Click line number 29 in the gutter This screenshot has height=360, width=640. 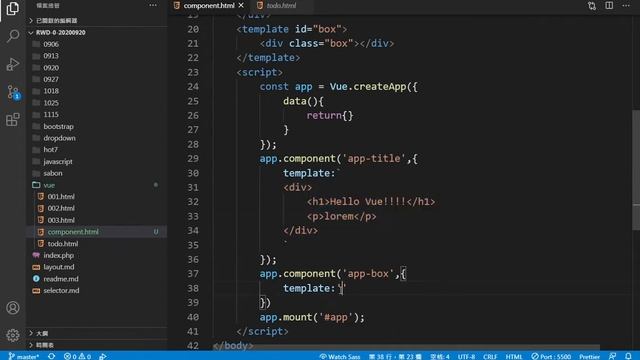[x=193, y=158]
